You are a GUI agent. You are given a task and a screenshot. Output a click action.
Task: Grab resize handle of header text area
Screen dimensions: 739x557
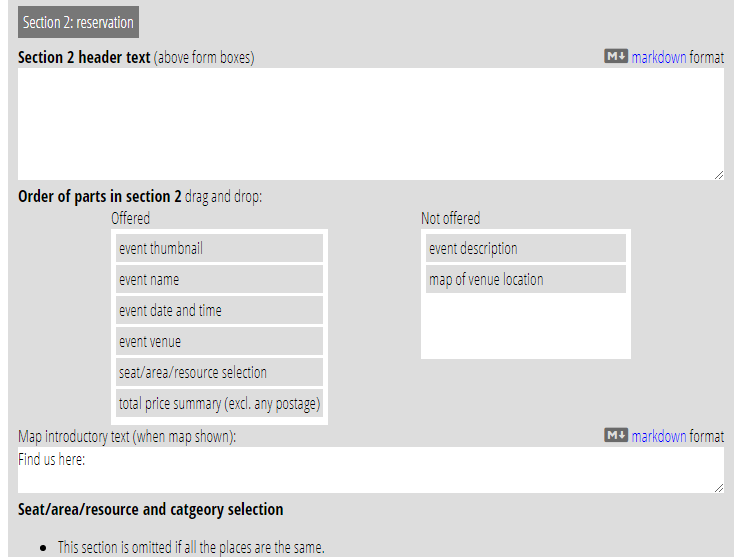[719, 175]
